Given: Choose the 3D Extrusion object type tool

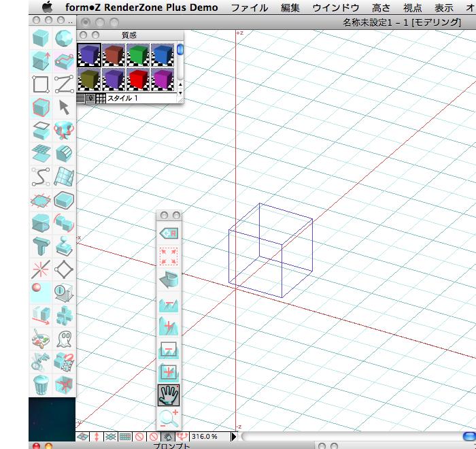Looking at the screenshot, I should [x=41, y=61].
